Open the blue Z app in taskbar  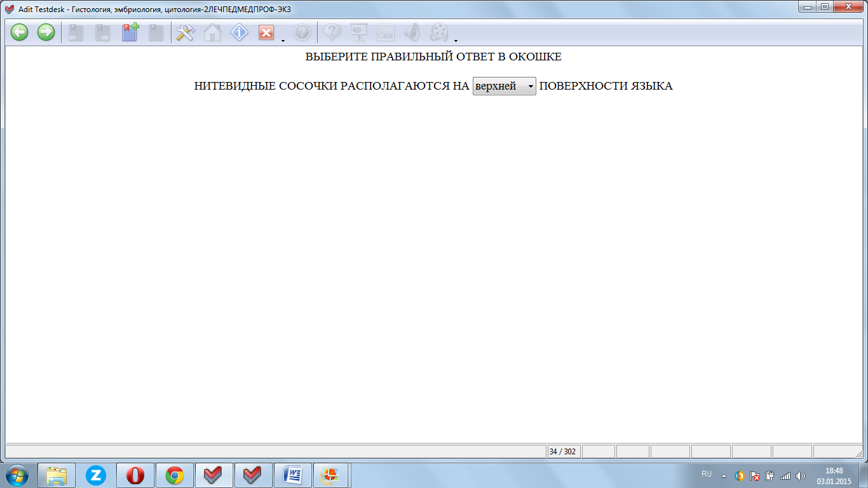(x=96, y=475)
